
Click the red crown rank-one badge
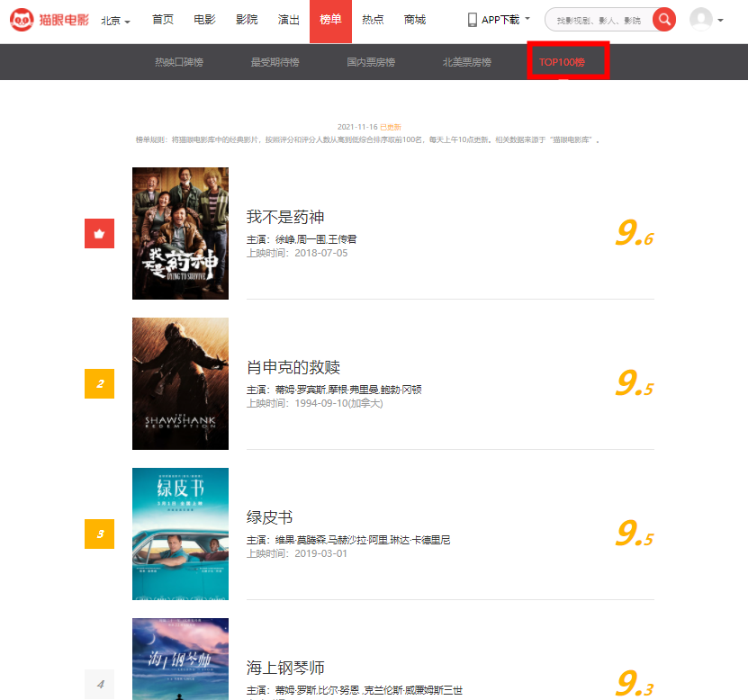[x=99, y=234]
